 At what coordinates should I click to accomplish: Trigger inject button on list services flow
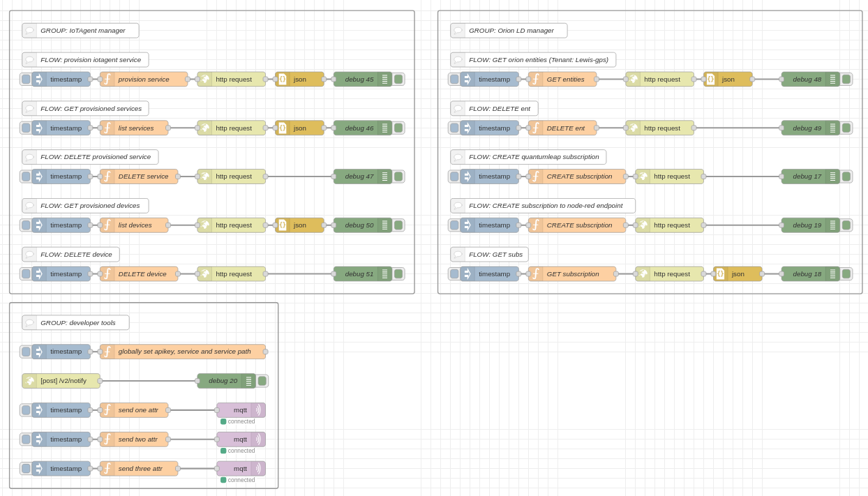tap(26, 128)
